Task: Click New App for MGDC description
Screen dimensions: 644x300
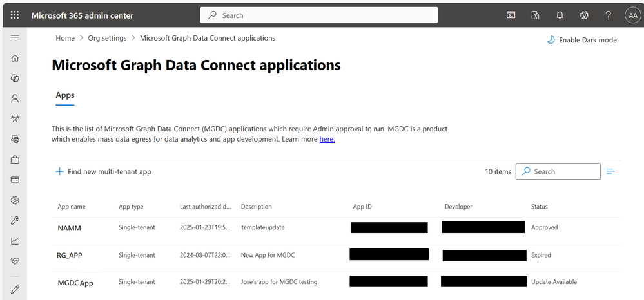Action: pyautogui.click(x=268, y=255)
